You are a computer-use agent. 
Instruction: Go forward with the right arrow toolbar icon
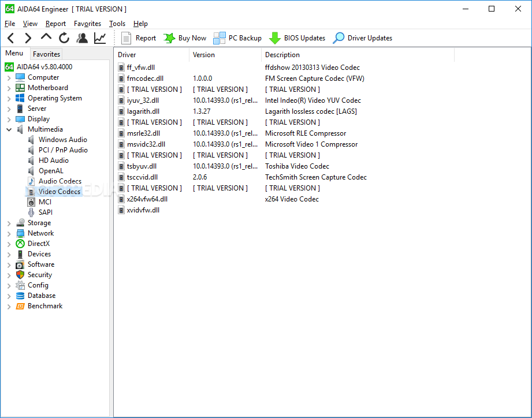click(28, 38)
